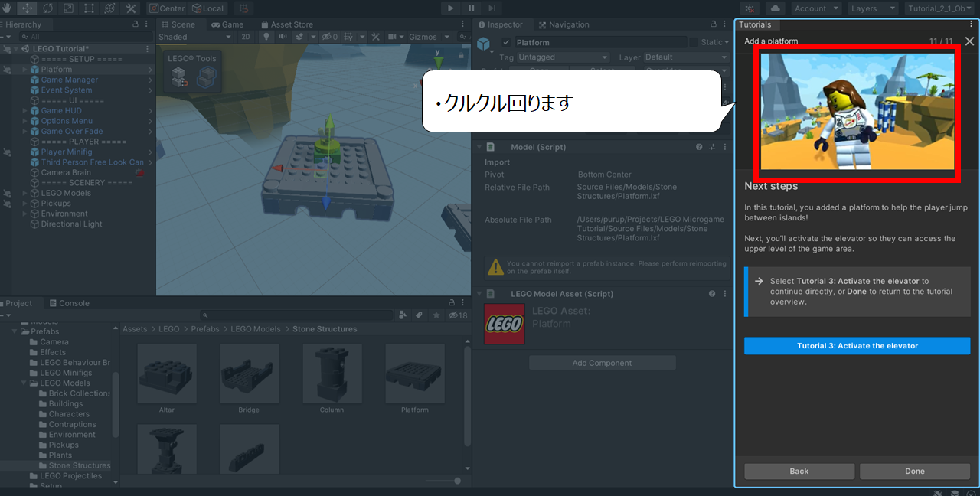This screenshot has height=496, width=980.
Task: Toggle 2D view mode
Action: [x=246, y=37]
